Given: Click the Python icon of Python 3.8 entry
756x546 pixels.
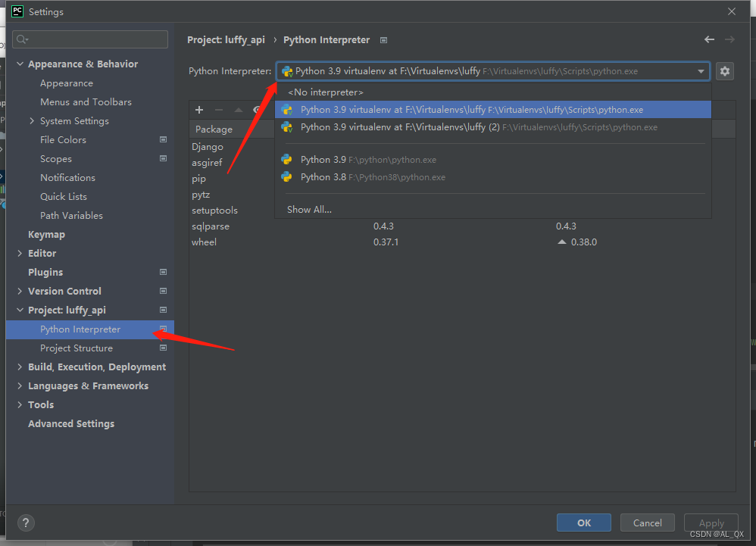Looking at the screenshot, I should point(287,177).
